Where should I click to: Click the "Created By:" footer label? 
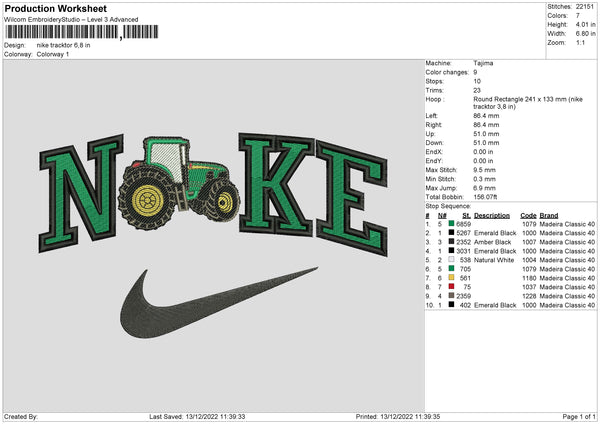point(21,417)
